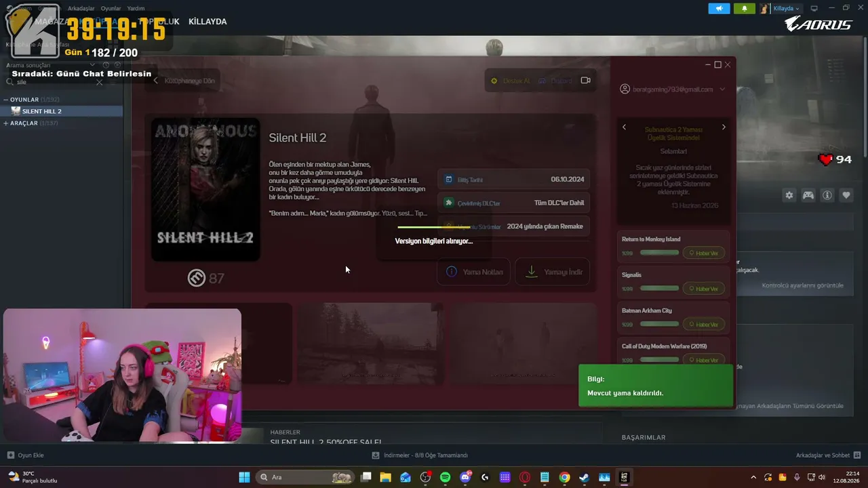Image resolution: width=868 pixels, height=488 pixels.
Task: Click the Signalis progress bar
Action: point(659,289)
